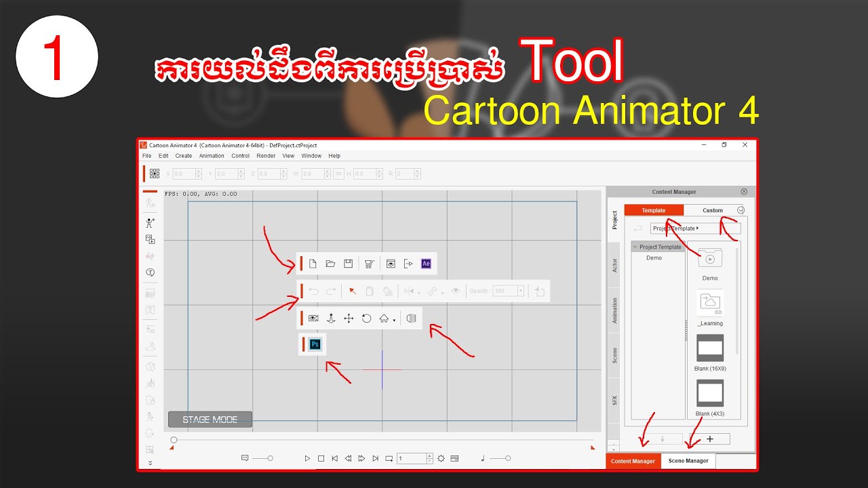
Task: Click the New Project page icon
Action: [x=313, y=264]
